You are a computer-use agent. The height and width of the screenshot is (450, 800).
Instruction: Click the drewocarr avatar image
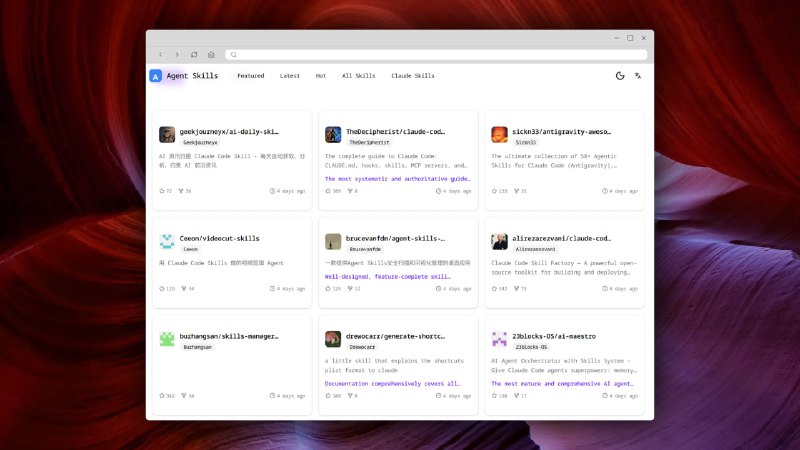coord(333,339)
